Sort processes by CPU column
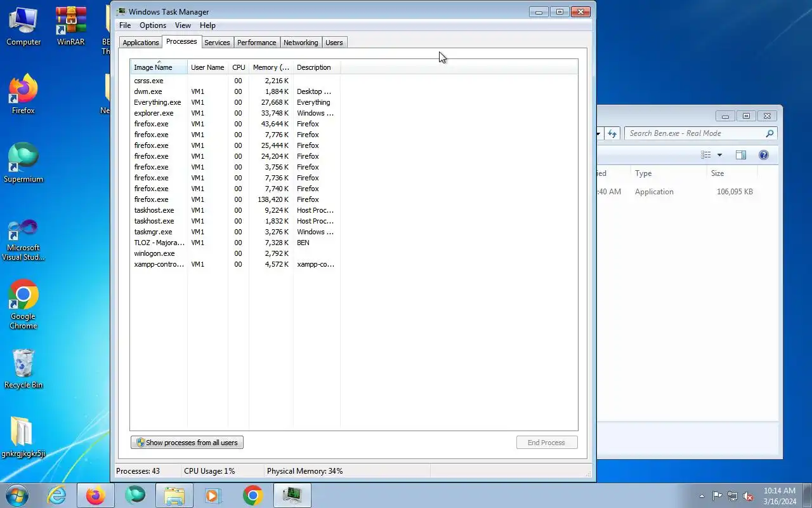Viewport: 812px width, 508px height. [239, 67]
